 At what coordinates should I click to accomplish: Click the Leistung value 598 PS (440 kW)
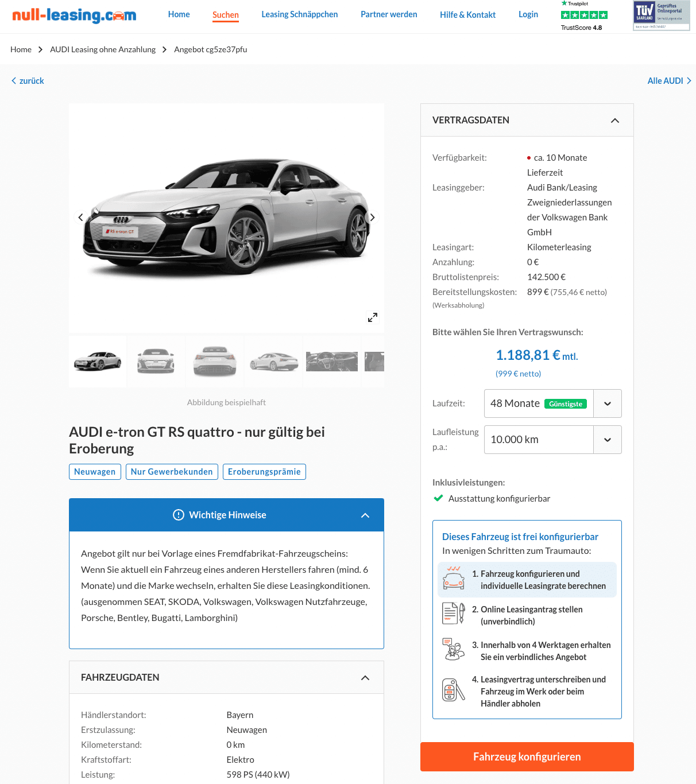[258, 775]
